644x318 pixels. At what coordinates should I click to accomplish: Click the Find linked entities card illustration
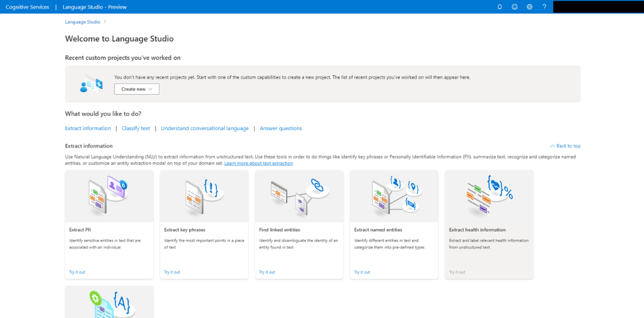tap(299, 197)
